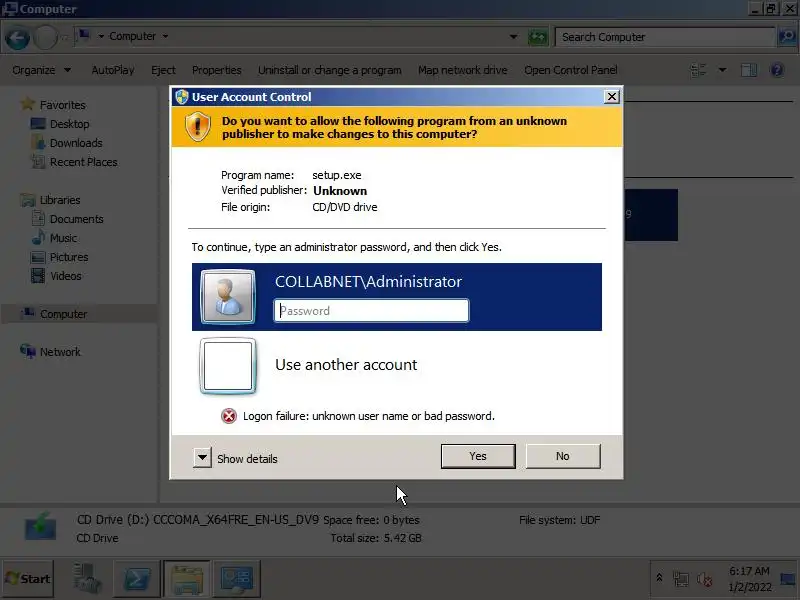This screenshot has width=800, height=600.
Task: Click the Start button
Action: [x=28, y=579]
